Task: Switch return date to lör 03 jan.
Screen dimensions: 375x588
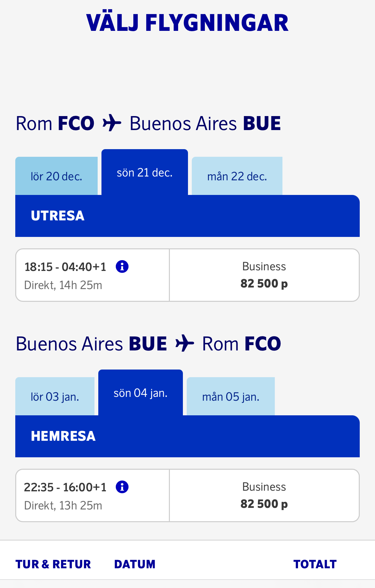Action: [x=55, y=397]
